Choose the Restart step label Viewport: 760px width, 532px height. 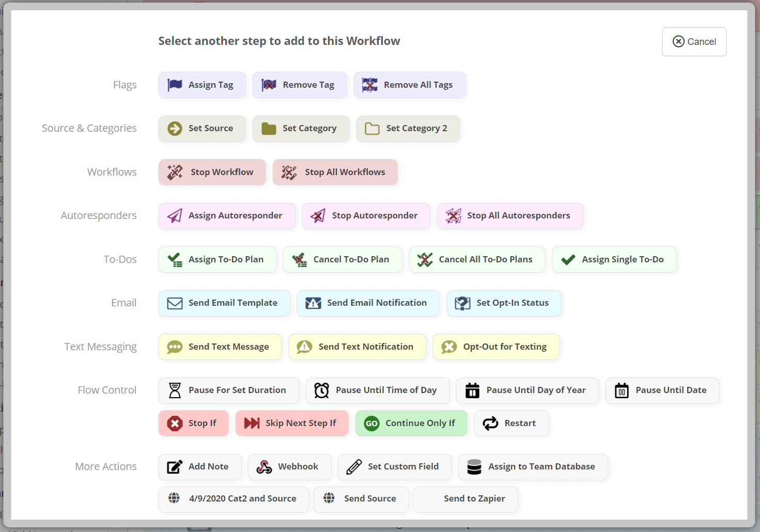(520, 423)
